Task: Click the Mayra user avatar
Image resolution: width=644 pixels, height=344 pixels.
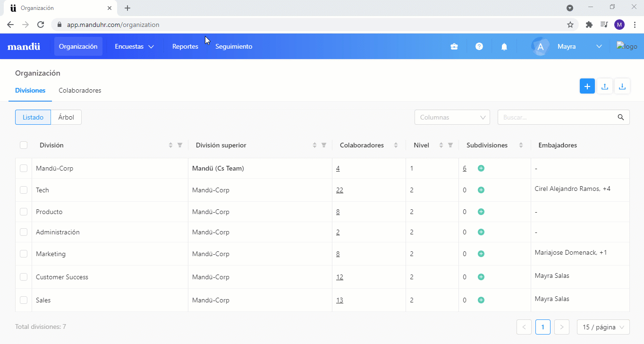Action: (540, 46)
